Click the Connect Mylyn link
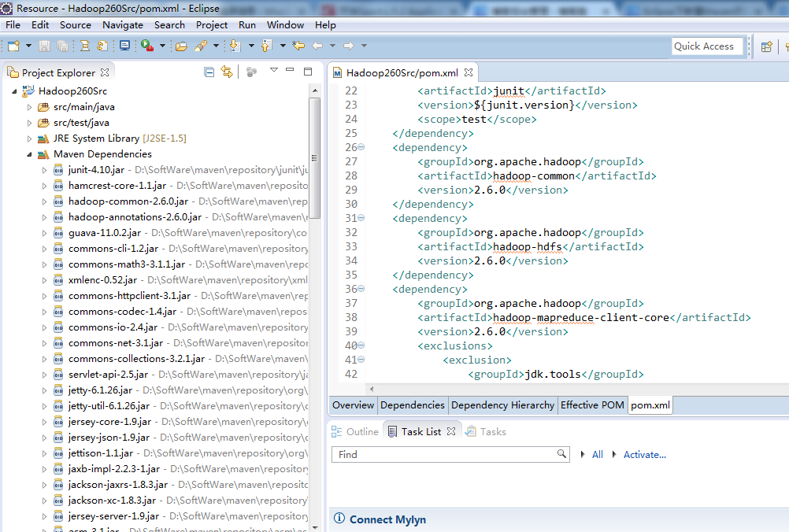The image size is (789, 532). [387, 519]
